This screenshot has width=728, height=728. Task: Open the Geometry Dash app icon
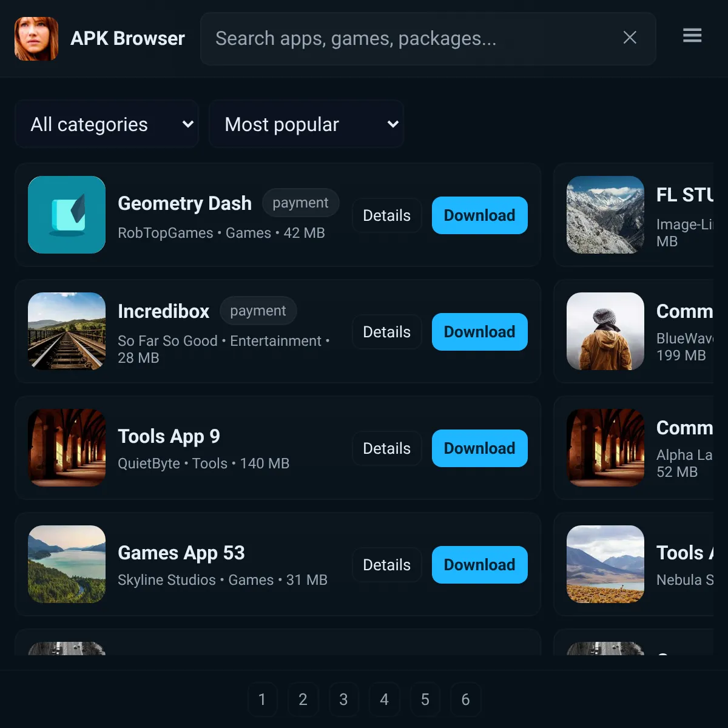[x=67, y=215]
